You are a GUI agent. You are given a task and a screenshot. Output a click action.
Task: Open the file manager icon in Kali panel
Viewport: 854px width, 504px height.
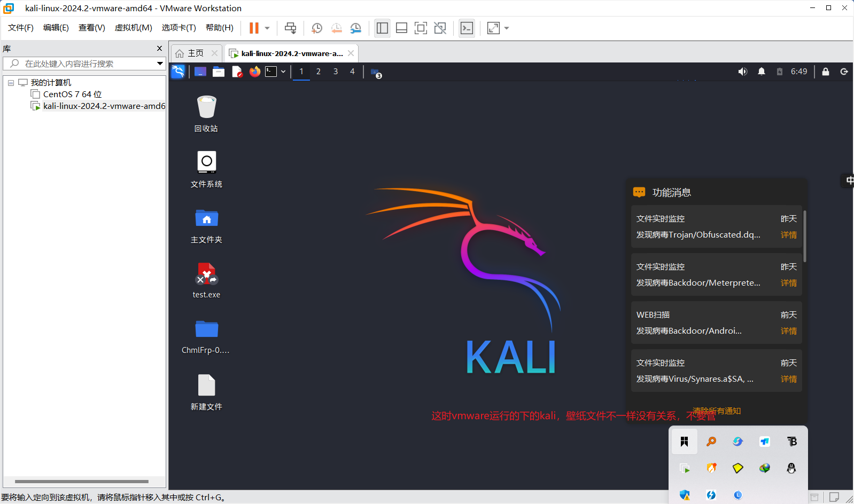[x=219, y=72]
